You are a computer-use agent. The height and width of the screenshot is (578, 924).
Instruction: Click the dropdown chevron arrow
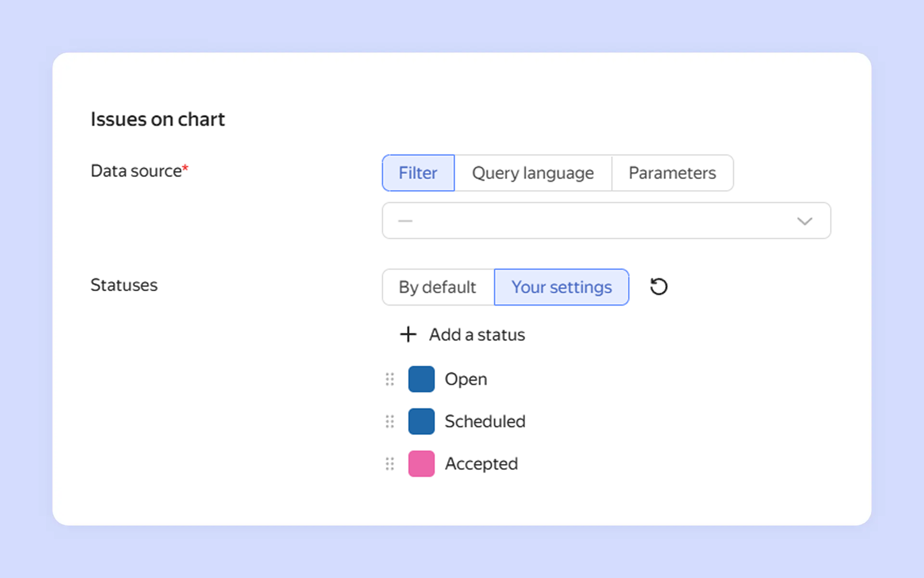pos(804,221)
